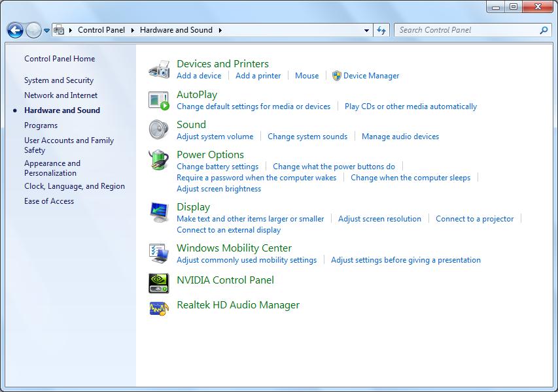Open Network and Internet in sidebar
558x392 pixels.
coord(61,95)
